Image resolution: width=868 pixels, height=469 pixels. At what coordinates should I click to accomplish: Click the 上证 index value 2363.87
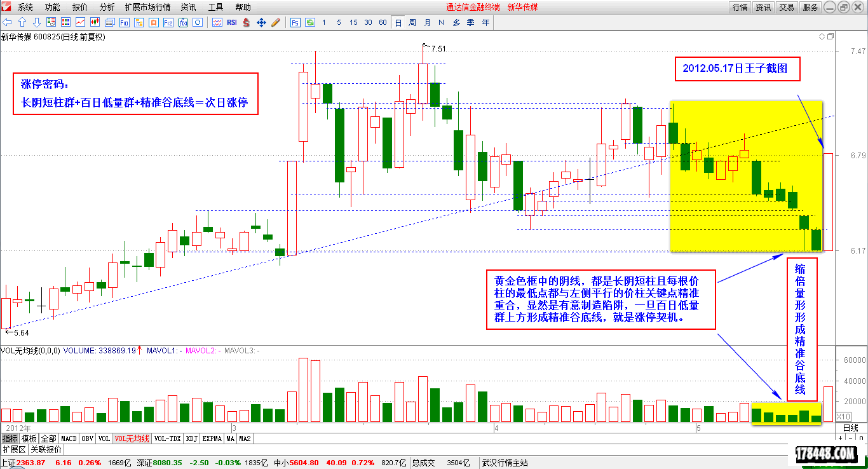coord(31,463)
